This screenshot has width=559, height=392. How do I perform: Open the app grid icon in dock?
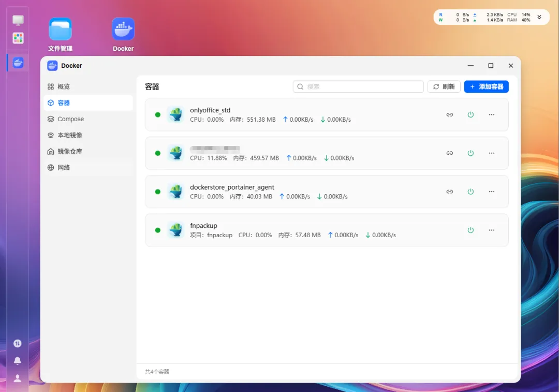coord(18,38)
